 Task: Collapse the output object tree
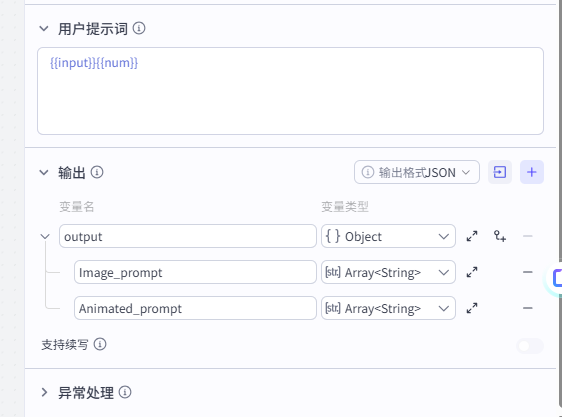pos(45,236)
